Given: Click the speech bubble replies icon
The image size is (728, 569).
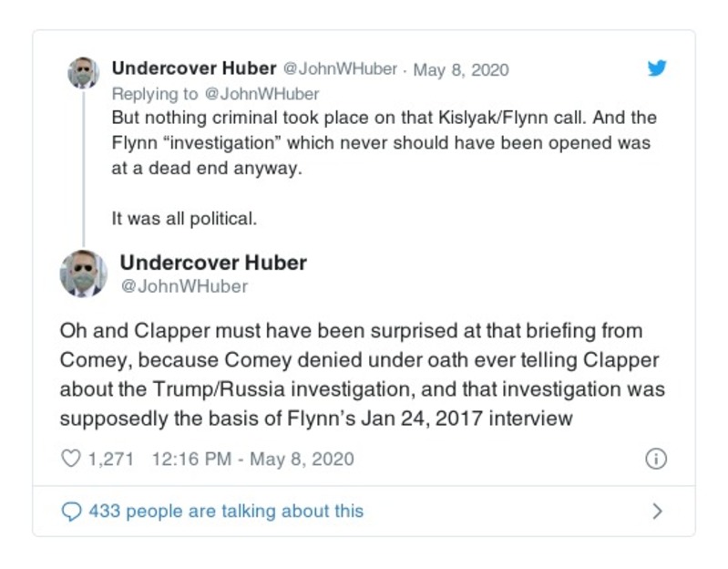Looking at the screenshot, I should tap(71, 512).
